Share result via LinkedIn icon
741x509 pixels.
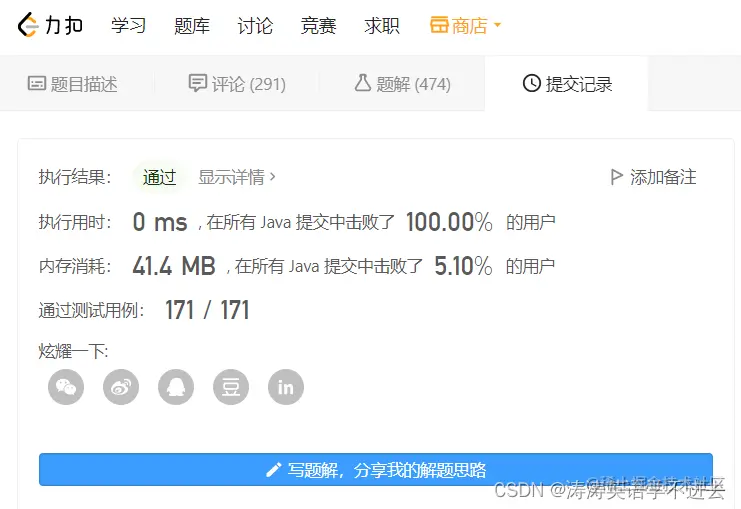[x=285, y=387]
